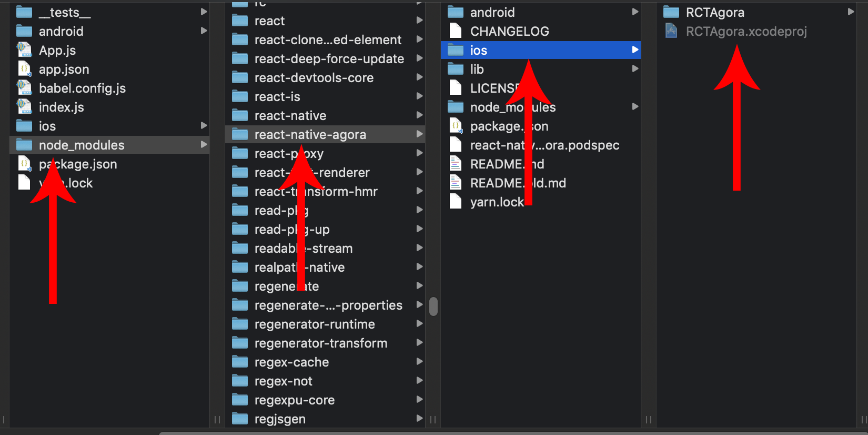Screen dimensions: 868x435
Task: Click the column resize handle after third column
Action: coord(649,420)
